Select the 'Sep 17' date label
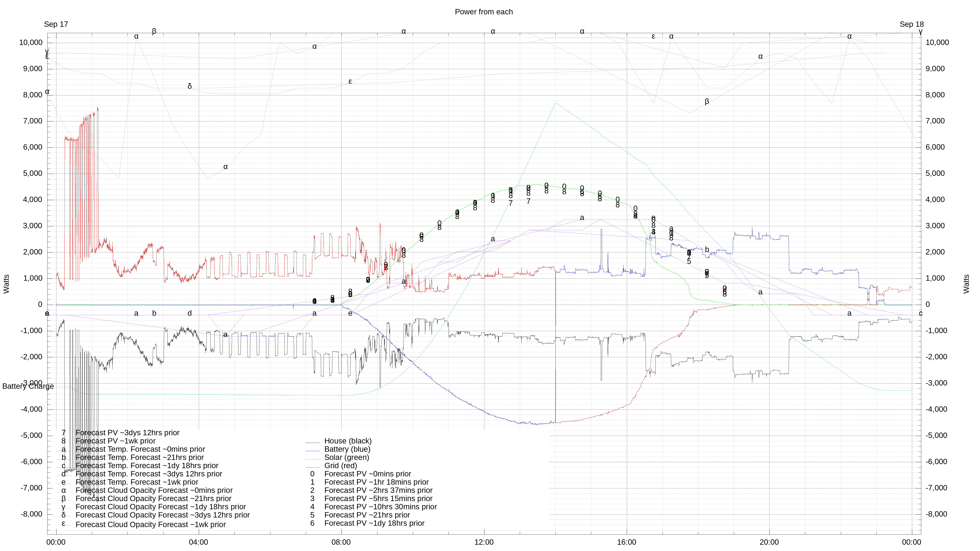The image size is (980, 551). tap(56, 24)
